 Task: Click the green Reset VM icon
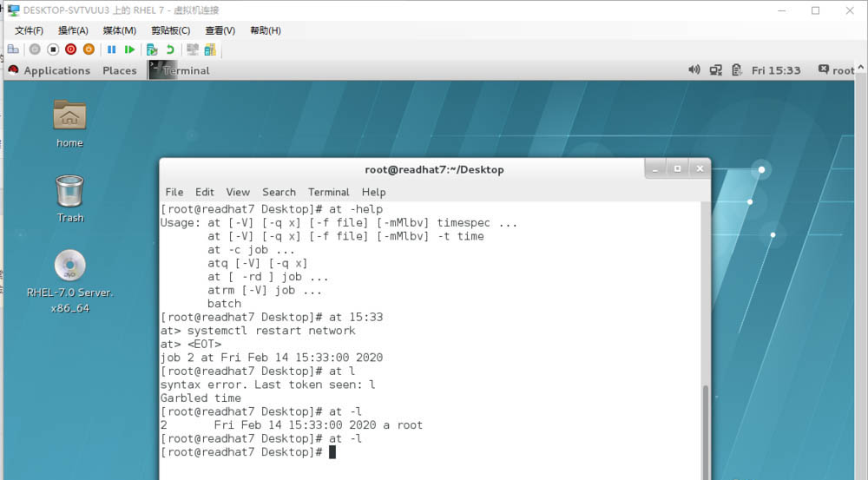(129, 49)
